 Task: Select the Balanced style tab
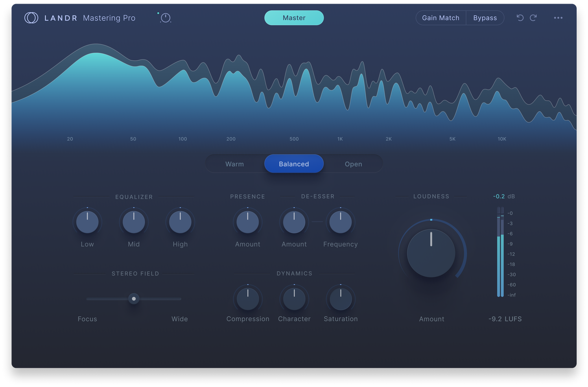[x=294, y=164]
